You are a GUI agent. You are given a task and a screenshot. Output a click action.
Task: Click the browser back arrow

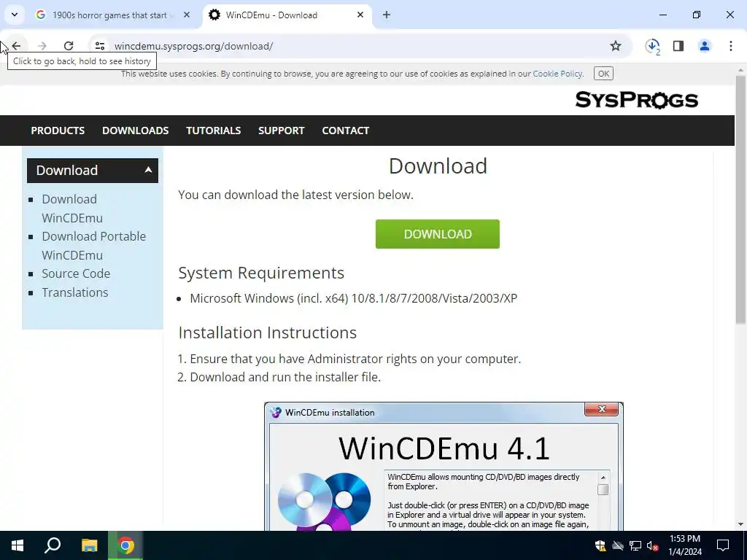[x=16, y=46]
